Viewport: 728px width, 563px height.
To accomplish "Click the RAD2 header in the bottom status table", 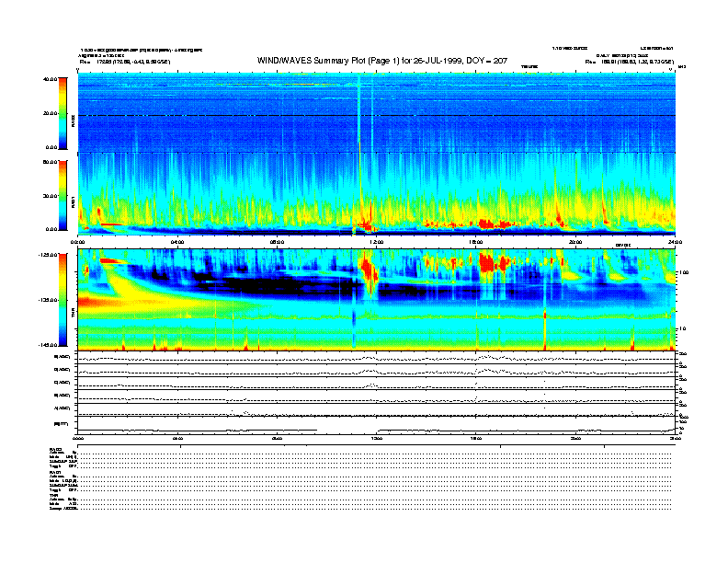I will tap(55, 449).
